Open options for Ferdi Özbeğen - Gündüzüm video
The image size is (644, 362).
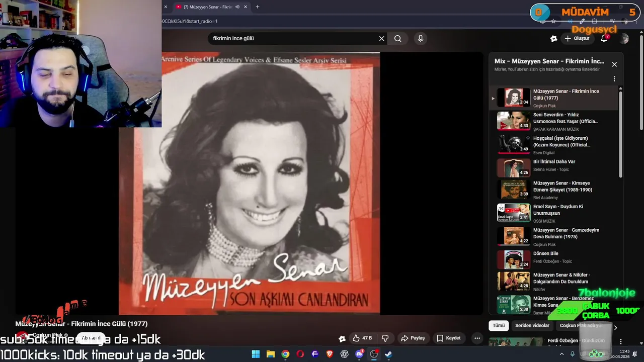(x=621, y=342)
